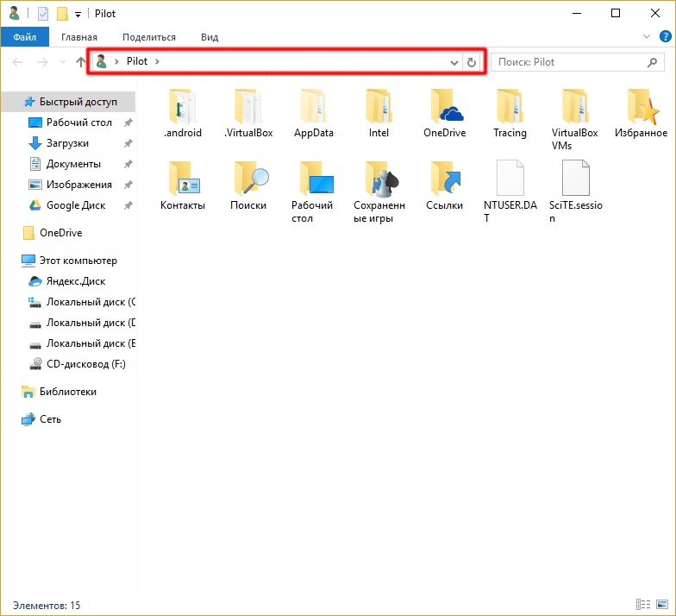Select the SciTE.session file
Viewport: 676px width, 616px height.
[574, 192]
